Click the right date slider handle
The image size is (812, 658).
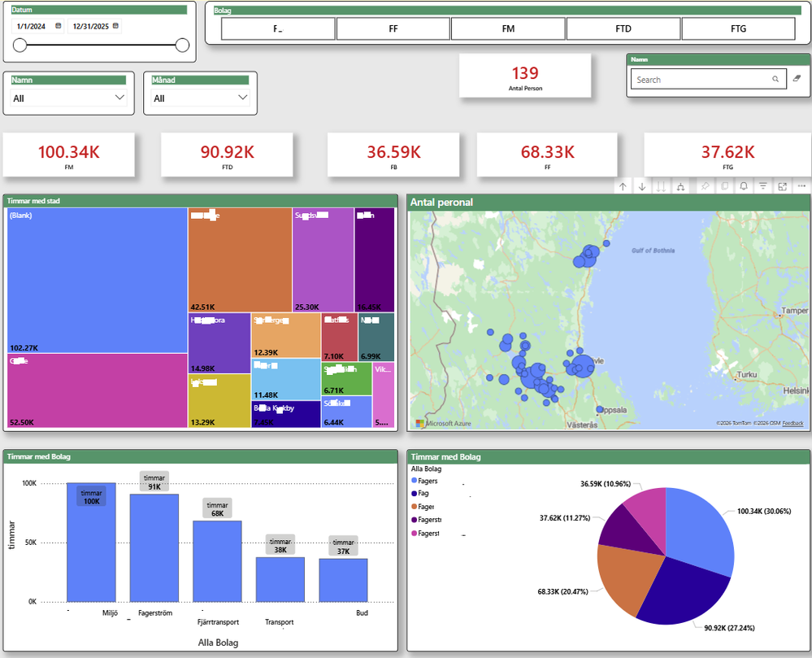182,45
